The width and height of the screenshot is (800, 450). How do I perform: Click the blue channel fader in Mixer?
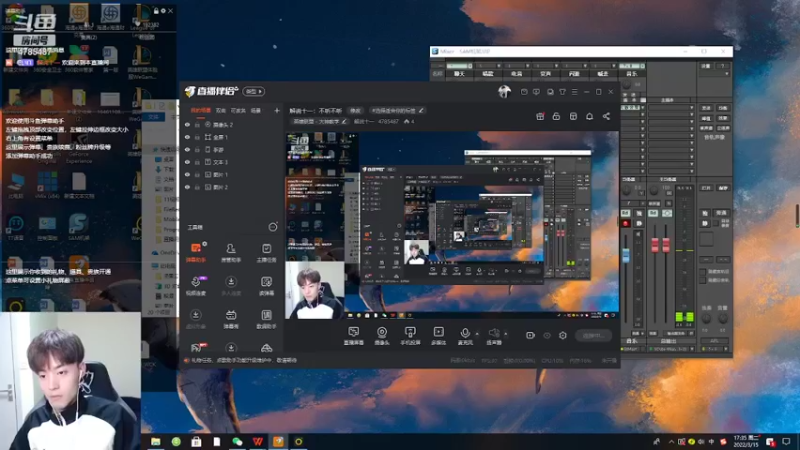pyautogui.click(x=626, y=255)
